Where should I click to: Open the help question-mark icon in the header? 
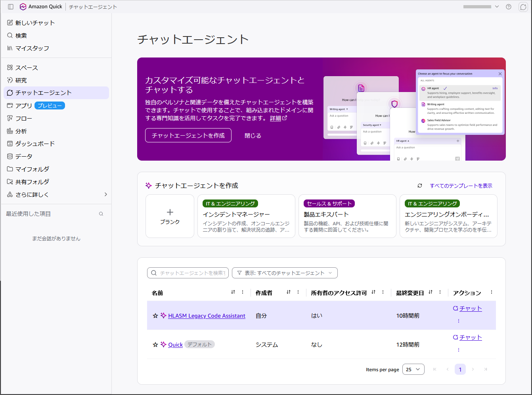pos(509,7)
